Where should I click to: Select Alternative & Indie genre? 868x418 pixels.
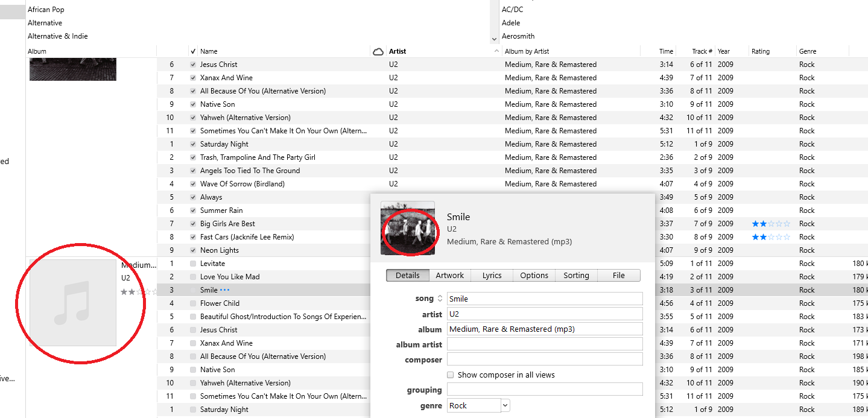tap(58, 36)
